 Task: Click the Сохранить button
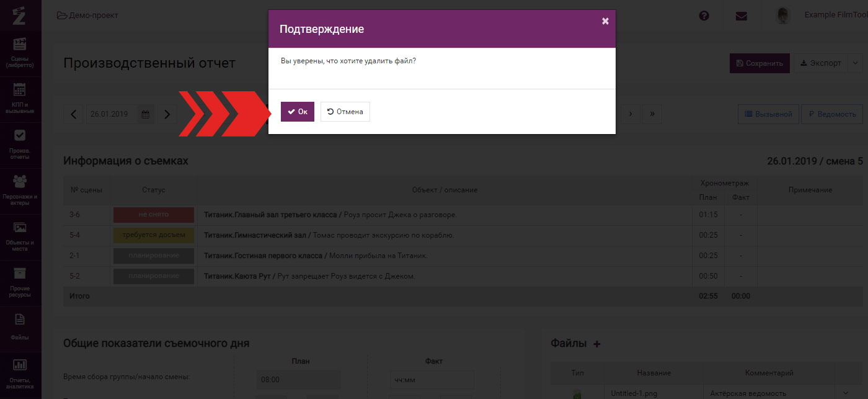coord(759,63)
